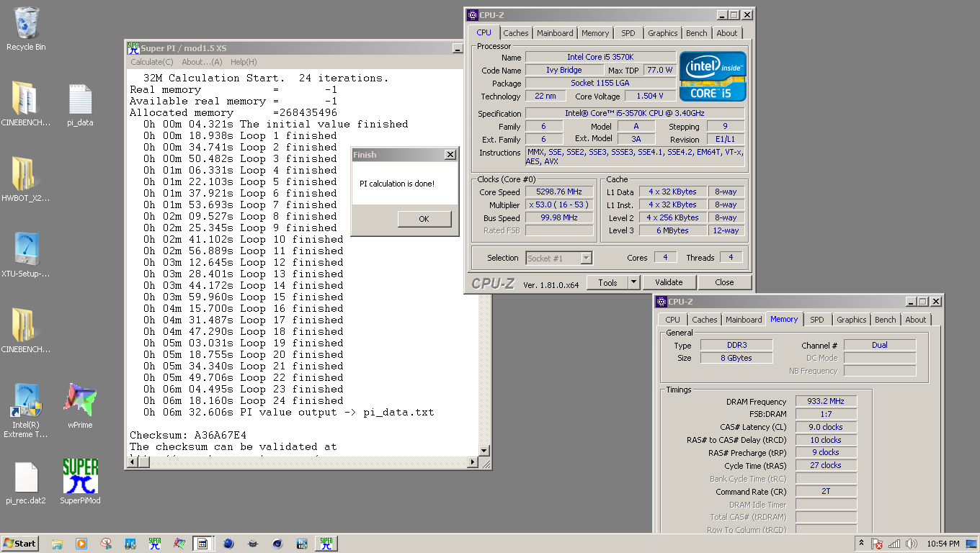Open the Help(H) menu in Super PI

point(244,62)
